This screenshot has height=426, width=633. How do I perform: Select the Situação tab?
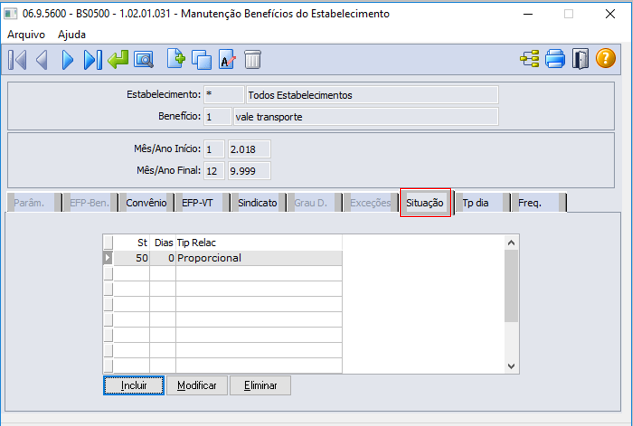(x=425, y=203)
